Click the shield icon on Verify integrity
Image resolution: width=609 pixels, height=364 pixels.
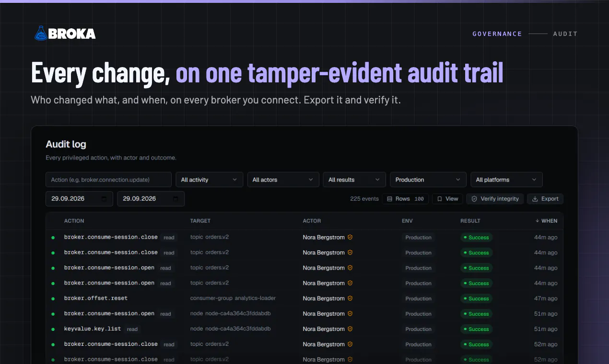point(474,199)
